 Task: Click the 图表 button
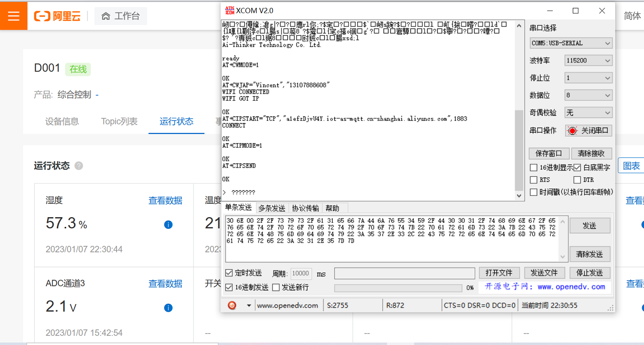pyautogui.click(x=631, y=166)
